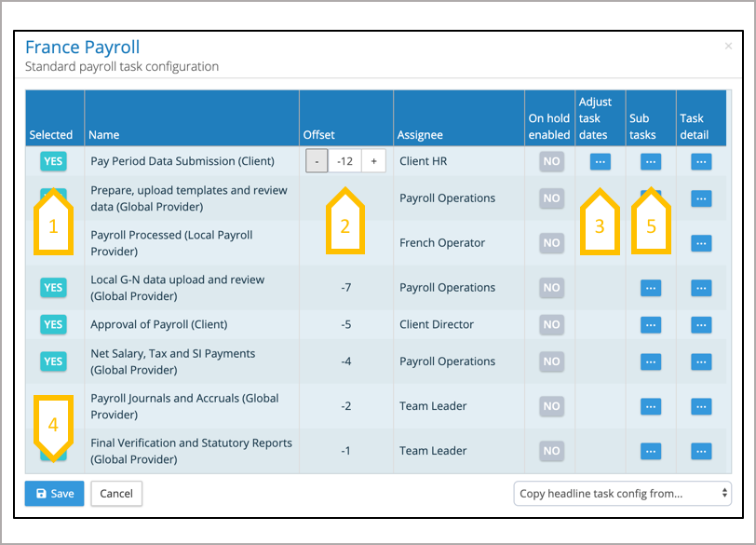The height and width of the screenshot is (545, 756).
Task: Click the offset value field showing -12
Action: click(x=345, y=161)
